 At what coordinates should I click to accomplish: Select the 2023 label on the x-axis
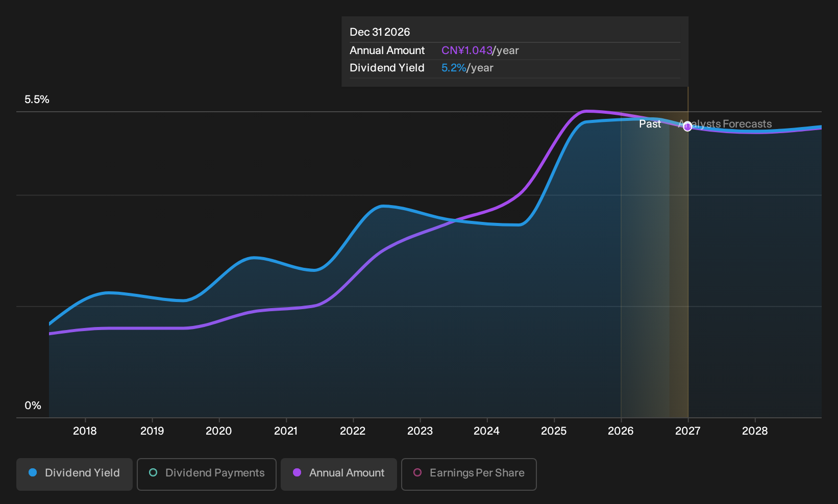click(x=420, y=431)
